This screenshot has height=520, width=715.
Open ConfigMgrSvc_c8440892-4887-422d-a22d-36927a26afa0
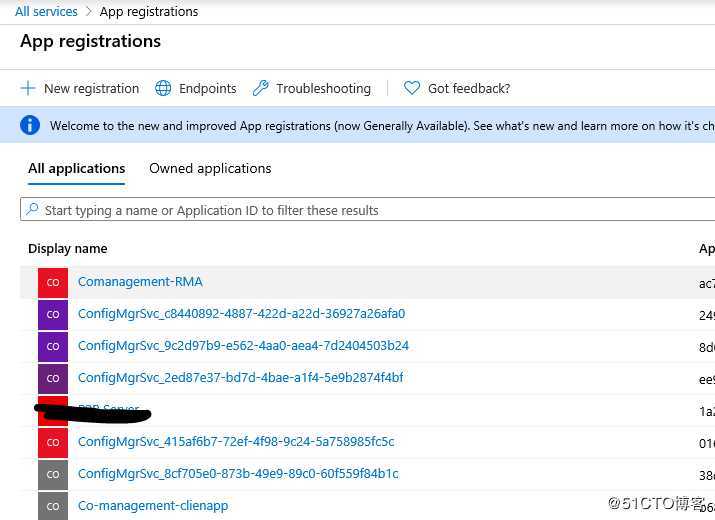click(x=241, y=314)
